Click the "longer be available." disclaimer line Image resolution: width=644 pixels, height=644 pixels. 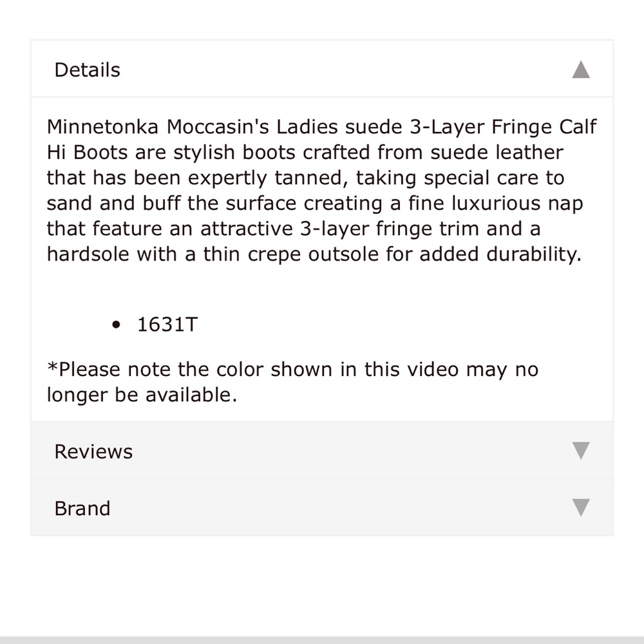coord(142,395)
